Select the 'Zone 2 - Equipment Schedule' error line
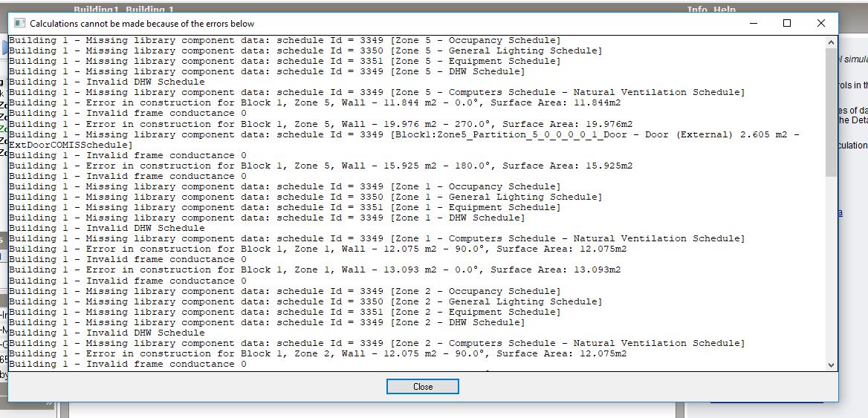This screenshot has height=418, width=868. pyautogui.click(x=285, y=313)
